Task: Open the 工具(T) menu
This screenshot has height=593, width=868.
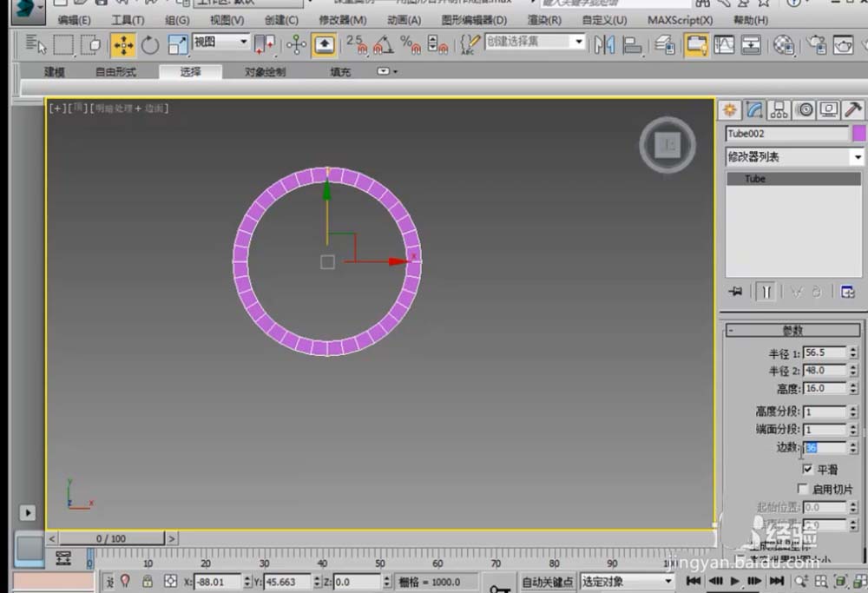Action: [x=128, y=20]
